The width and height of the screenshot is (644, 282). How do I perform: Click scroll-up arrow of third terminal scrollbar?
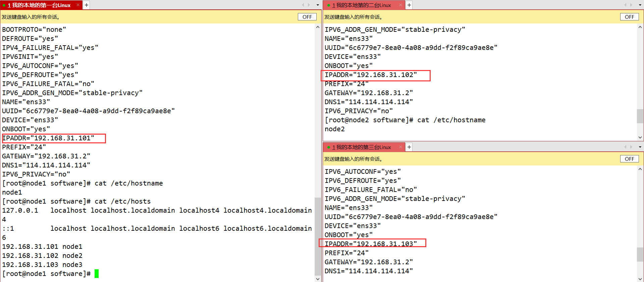pos(640,169)
